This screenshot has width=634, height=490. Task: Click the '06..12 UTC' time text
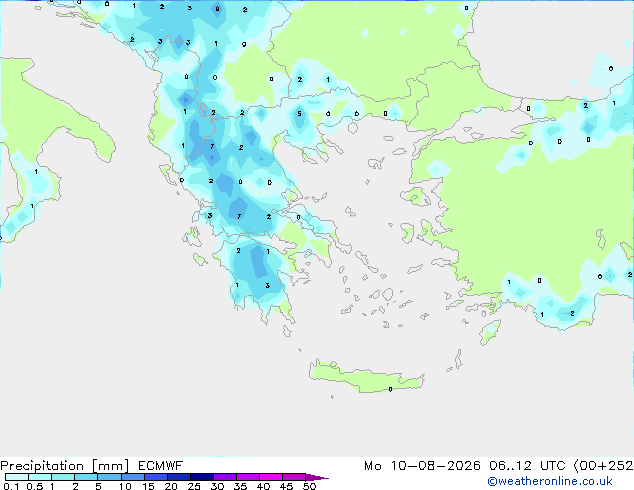(x=527, y=466)
